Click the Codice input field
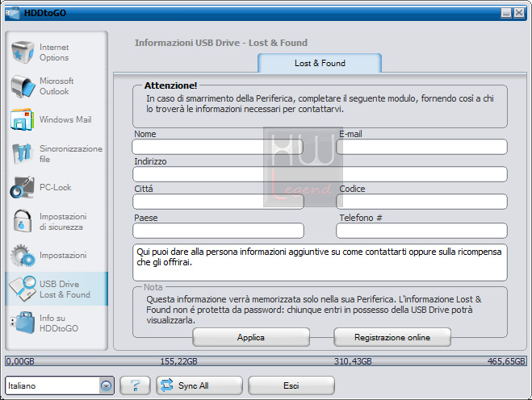This screenshot has height=400, width=532. [x=421, y=202]
